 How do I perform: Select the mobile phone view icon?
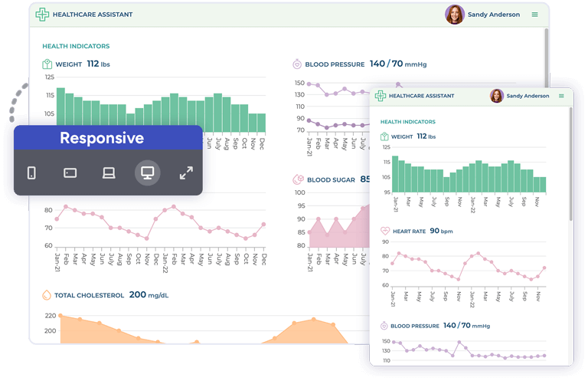coord(31,173)
